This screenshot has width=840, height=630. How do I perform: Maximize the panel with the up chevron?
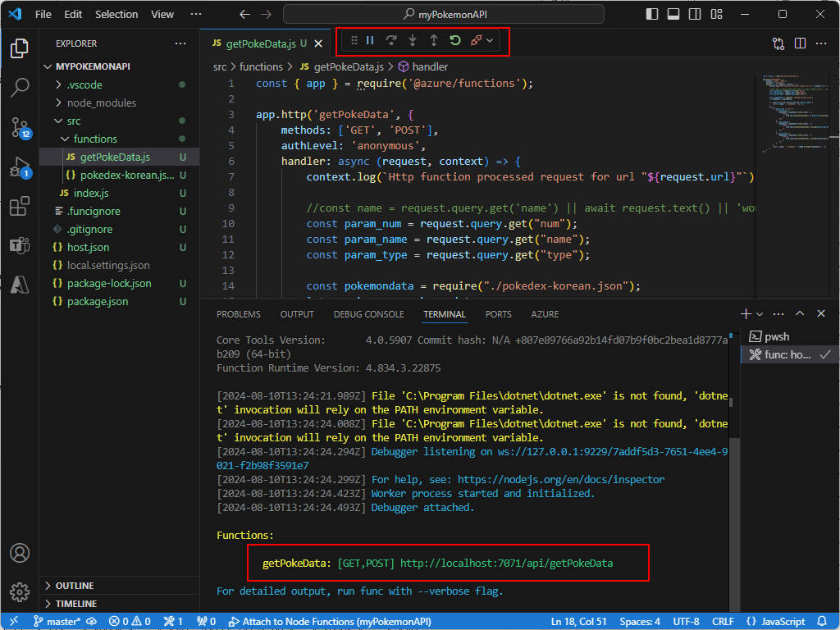click(800, 314)
